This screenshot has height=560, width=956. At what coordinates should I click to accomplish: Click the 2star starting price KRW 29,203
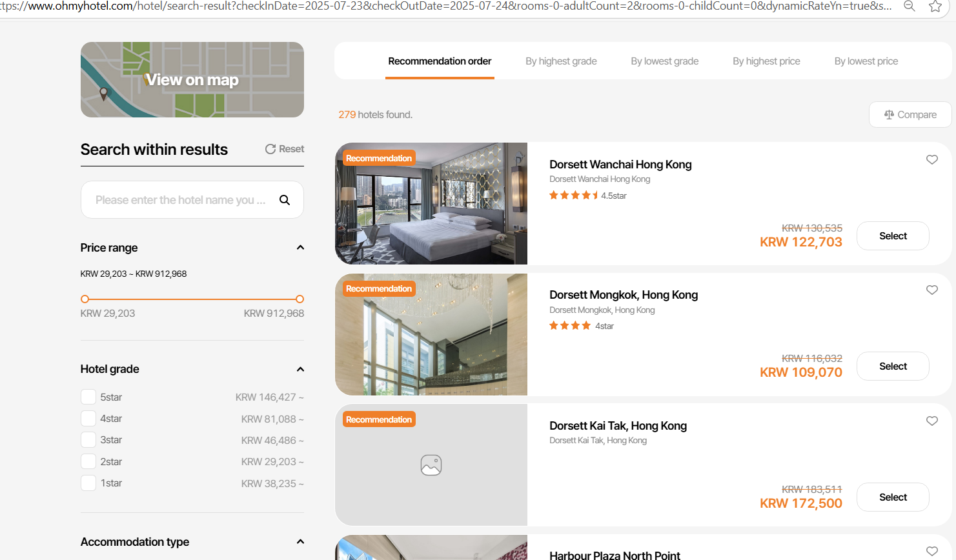272,462
